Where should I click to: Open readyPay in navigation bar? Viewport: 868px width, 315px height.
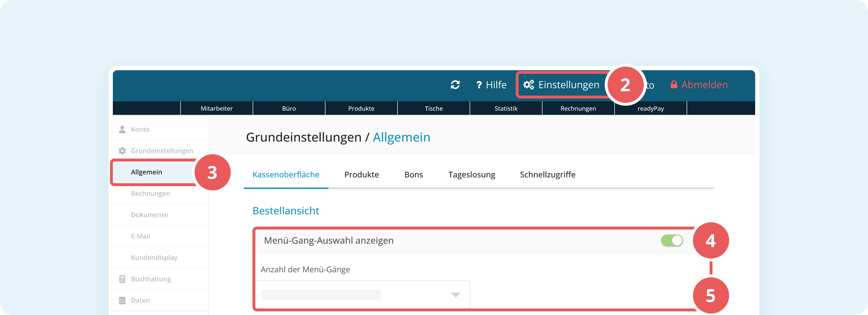click(651, 108)
